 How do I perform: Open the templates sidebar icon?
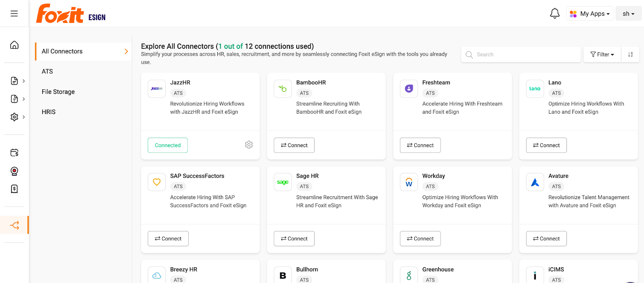[x=14, y=99]
